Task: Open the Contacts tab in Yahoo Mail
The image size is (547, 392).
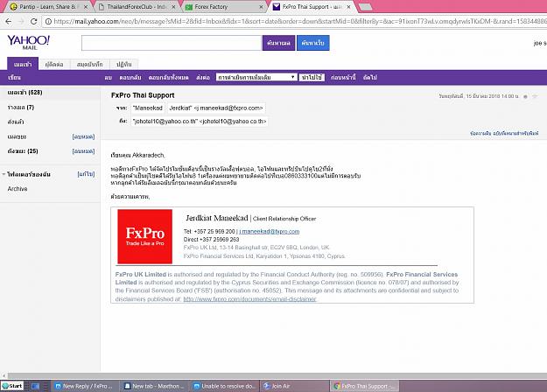Action: [54, 64]
